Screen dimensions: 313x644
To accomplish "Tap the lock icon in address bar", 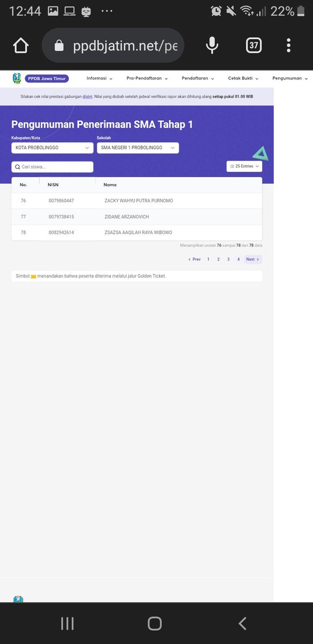I will [60, 46].
